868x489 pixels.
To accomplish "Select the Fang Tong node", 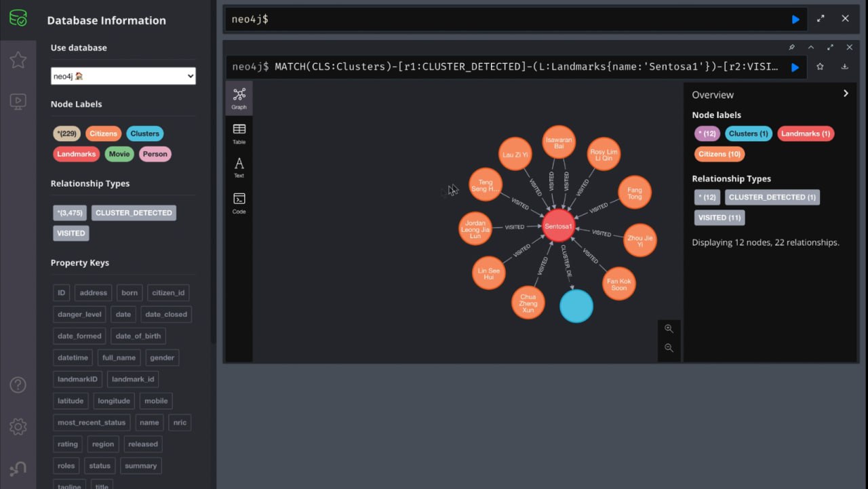I will click(x=635, y=193).
